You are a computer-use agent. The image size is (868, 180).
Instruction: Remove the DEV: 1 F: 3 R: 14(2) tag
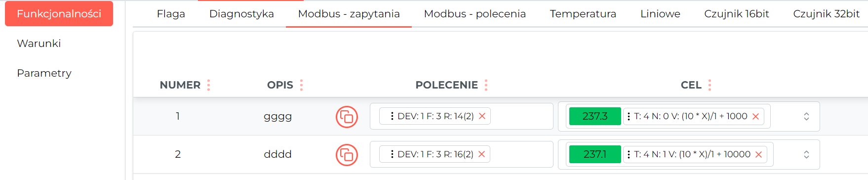point(482,116)
